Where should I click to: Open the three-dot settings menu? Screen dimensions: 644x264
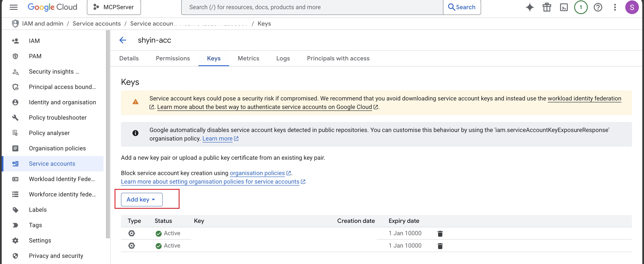pos(615,7)
